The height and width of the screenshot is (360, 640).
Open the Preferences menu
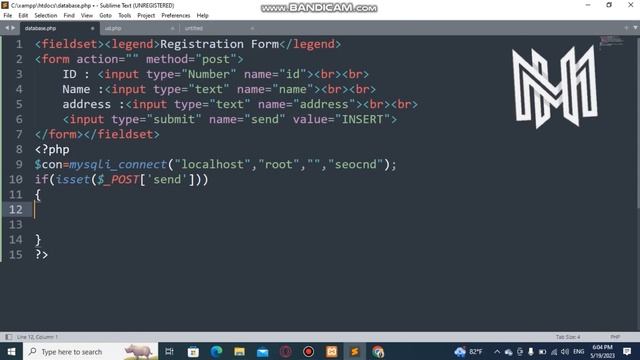click(176, 16)
